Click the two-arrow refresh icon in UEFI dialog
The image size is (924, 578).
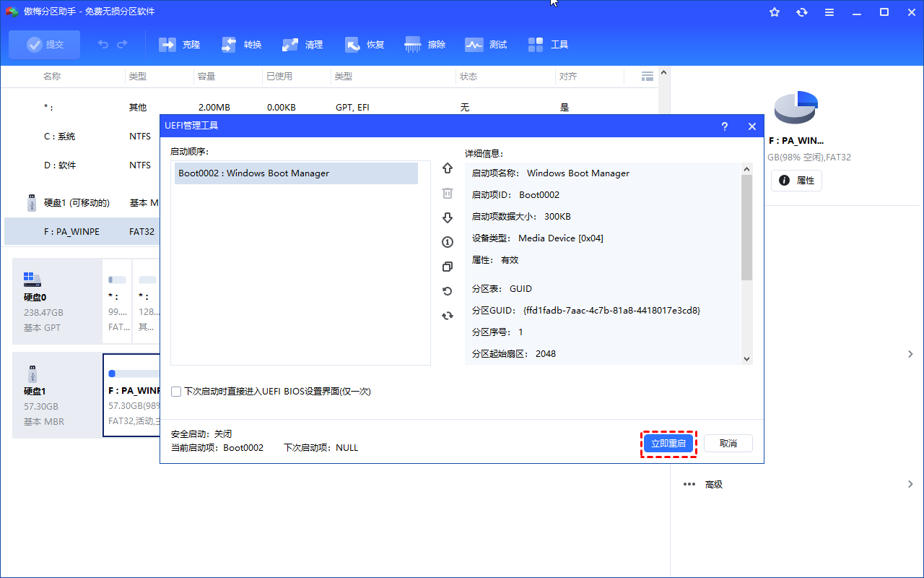point(448,316)
